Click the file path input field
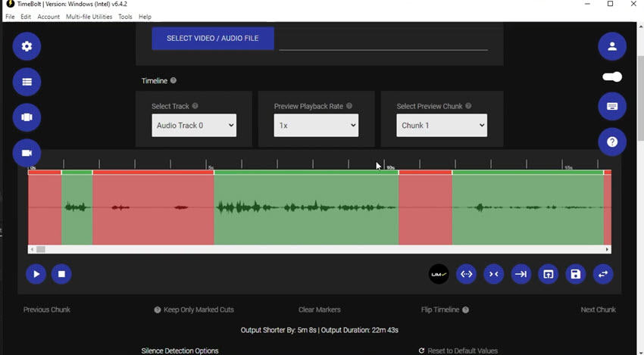Screen dimensions: 644x355 click(x=383, y=41)
